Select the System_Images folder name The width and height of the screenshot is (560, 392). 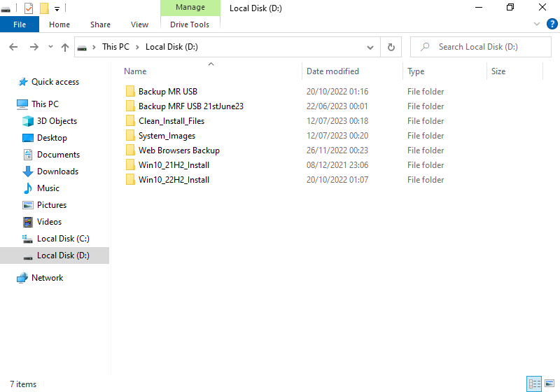[x=167, y=135]
